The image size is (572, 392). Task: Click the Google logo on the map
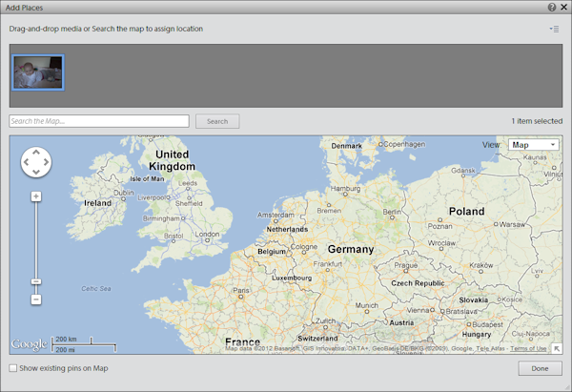tap(29, 344)
